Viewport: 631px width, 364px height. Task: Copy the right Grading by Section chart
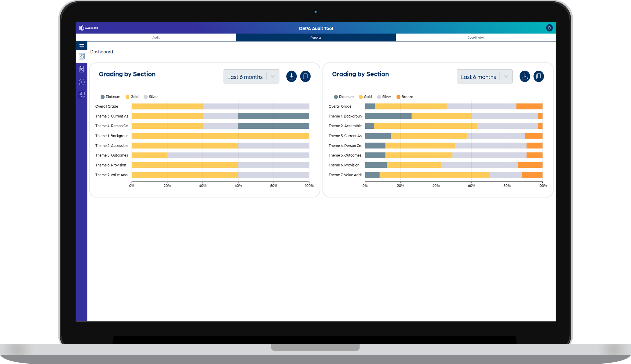click(538, 76)
